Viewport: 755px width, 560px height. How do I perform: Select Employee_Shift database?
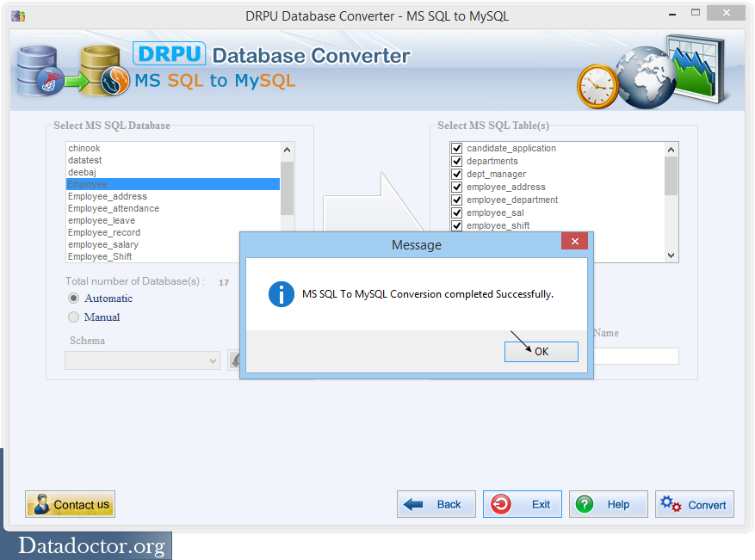click(152, 256)
